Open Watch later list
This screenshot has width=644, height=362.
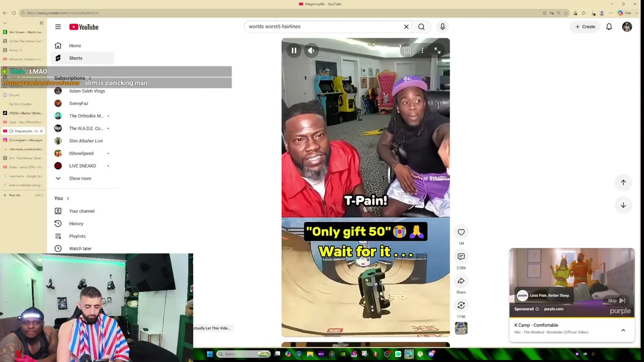[x=83, y=248]
